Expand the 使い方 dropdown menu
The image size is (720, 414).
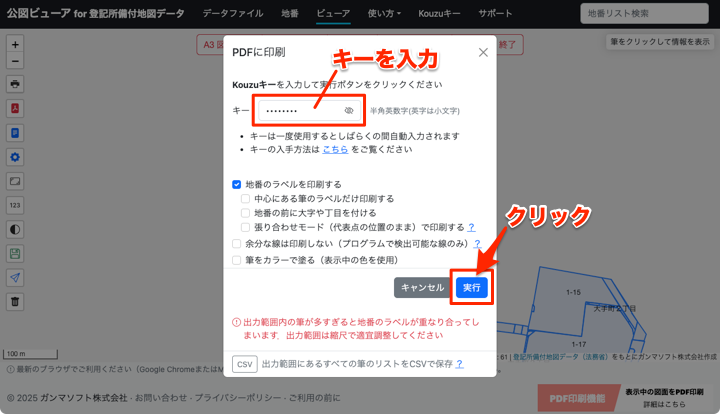click(384, 14)
